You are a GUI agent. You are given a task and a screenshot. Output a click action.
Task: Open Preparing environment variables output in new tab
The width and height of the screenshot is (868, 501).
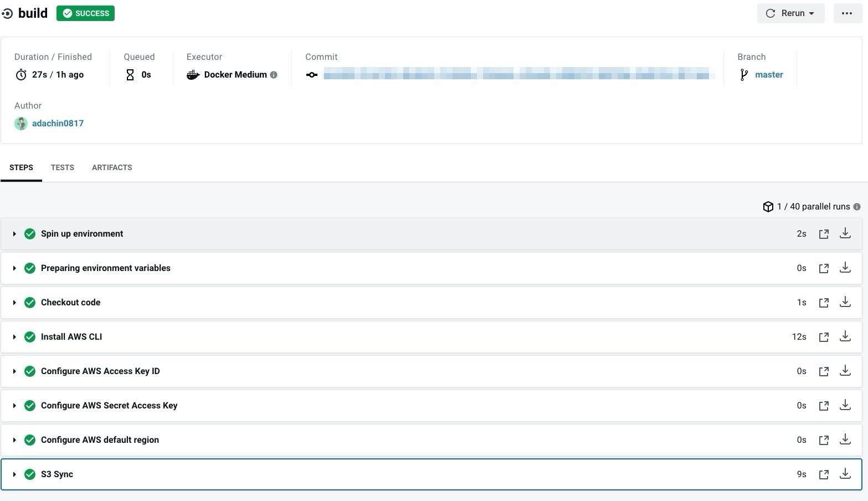824,268
